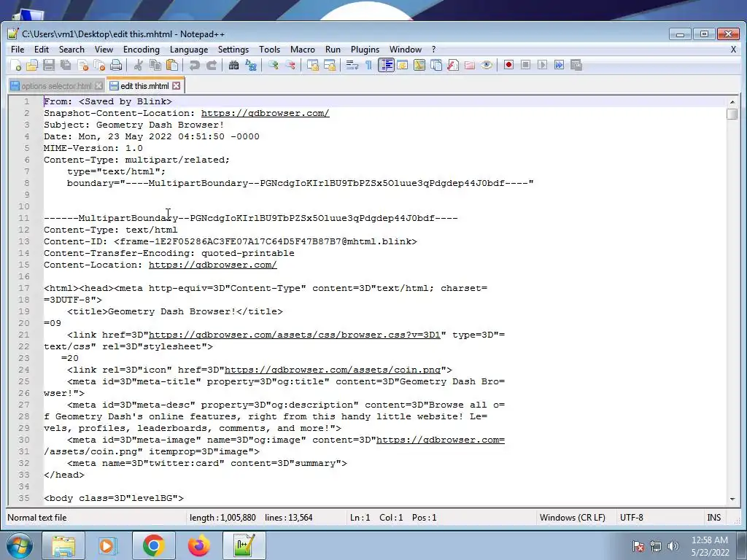Click the Zoom Out toolbar icon
The height and width of the screenshot is (560, 747).
click(x=290, y=65)
